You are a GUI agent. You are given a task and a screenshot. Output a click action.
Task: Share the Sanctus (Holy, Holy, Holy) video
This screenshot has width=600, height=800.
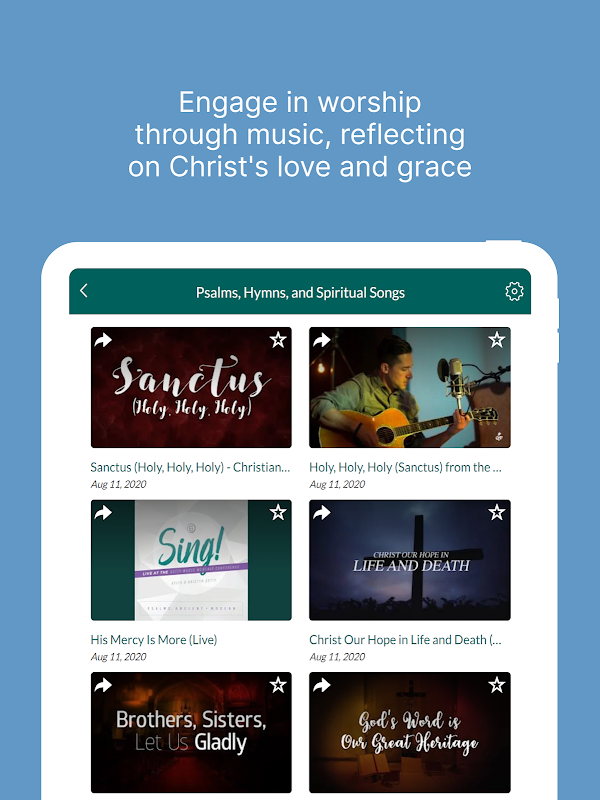[103, 340]
